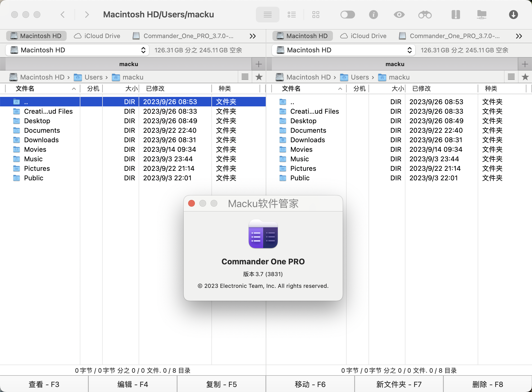The height and width of the screenshot is (392, 532).
Task: Click the Downloads folder icon in right panel
Action: tap(283, 140)
